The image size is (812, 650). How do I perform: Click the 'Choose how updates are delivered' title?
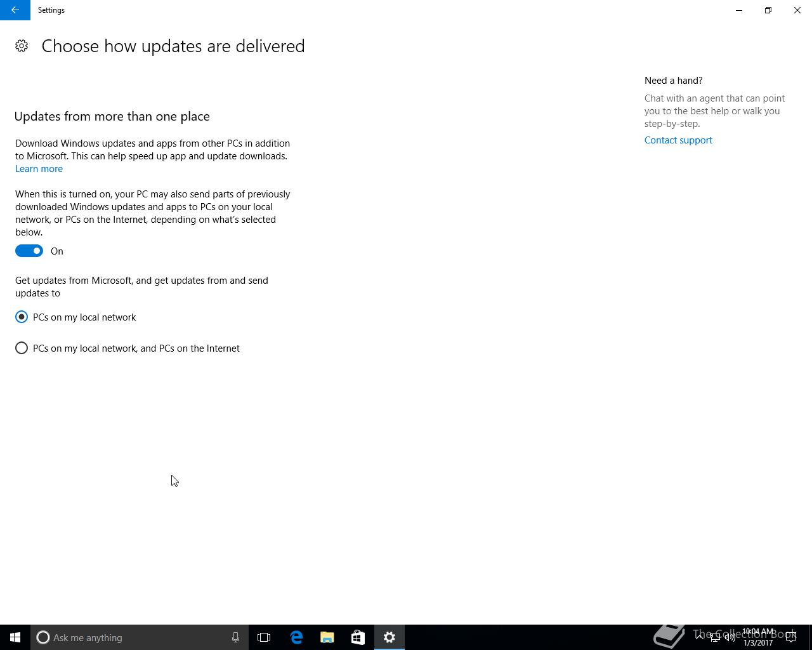pos(173,46)
